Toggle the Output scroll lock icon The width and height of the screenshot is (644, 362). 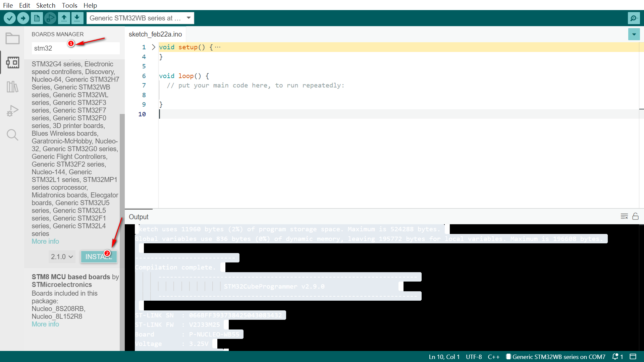point(635,217)
